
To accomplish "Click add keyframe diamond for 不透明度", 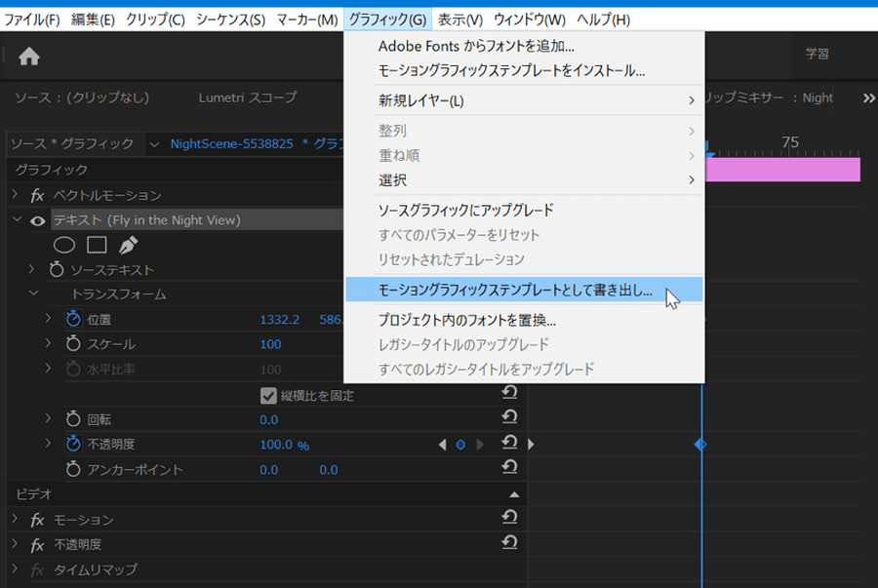I will coord(459,445).
